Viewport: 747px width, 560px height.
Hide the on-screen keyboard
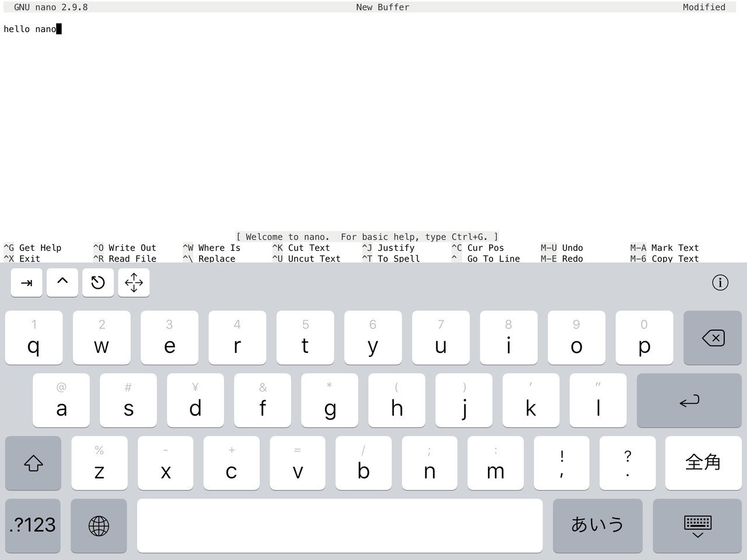click(697, 526)
